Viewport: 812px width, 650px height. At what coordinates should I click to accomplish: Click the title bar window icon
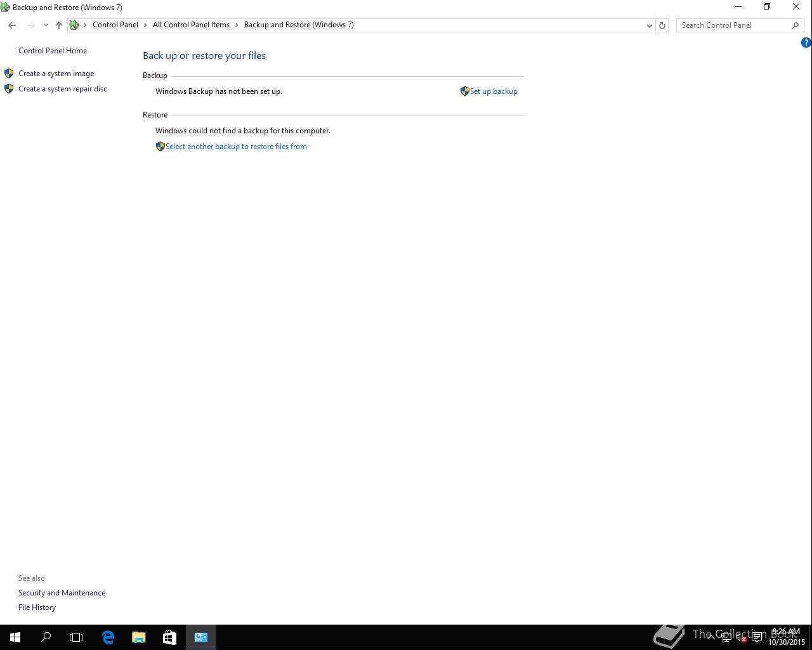coord(5,8)
